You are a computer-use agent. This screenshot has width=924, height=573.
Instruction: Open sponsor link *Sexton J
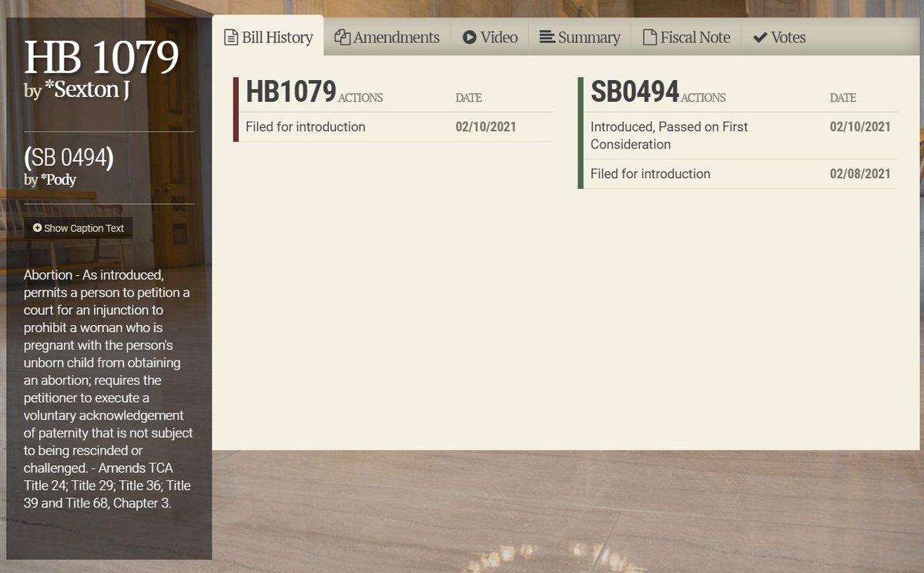tap(87, 89)
